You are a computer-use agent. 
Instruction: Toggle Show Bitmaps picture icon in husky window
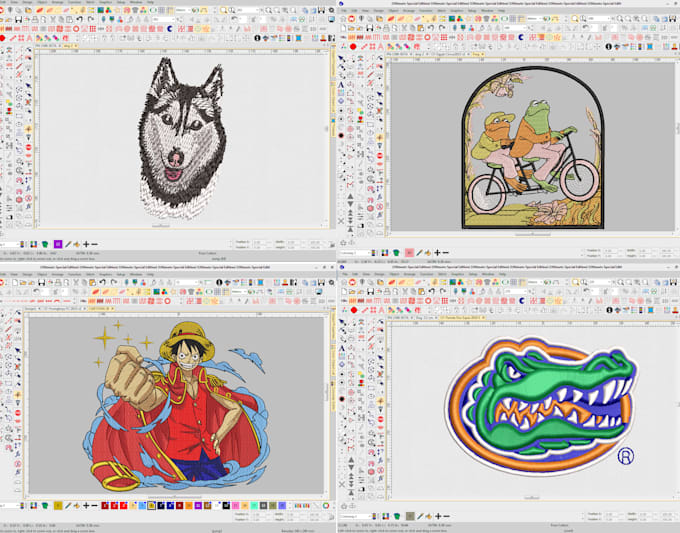tap(101, 10)
